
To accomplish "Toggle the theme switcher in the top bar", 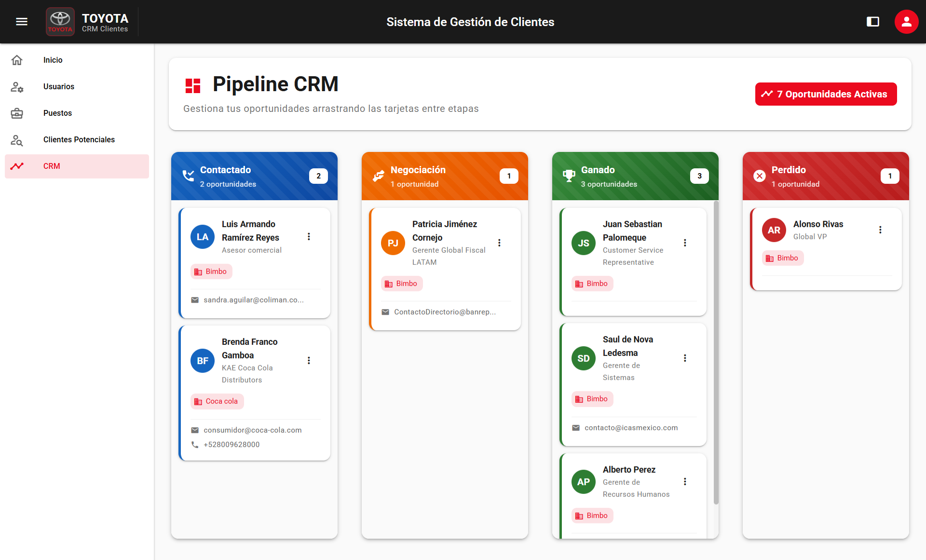I will [873, 22].
